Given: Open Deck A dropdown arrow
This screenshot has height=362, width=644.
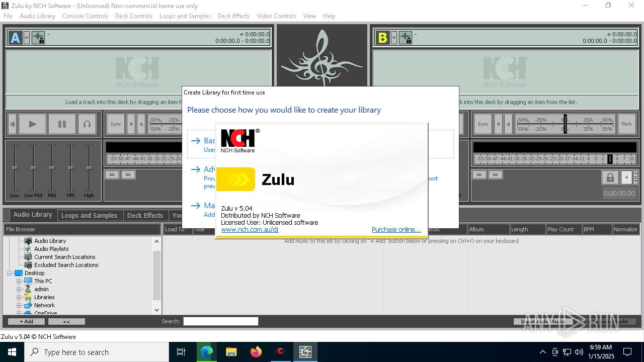Looking at the screenshot, I should [x=27, y=38].
